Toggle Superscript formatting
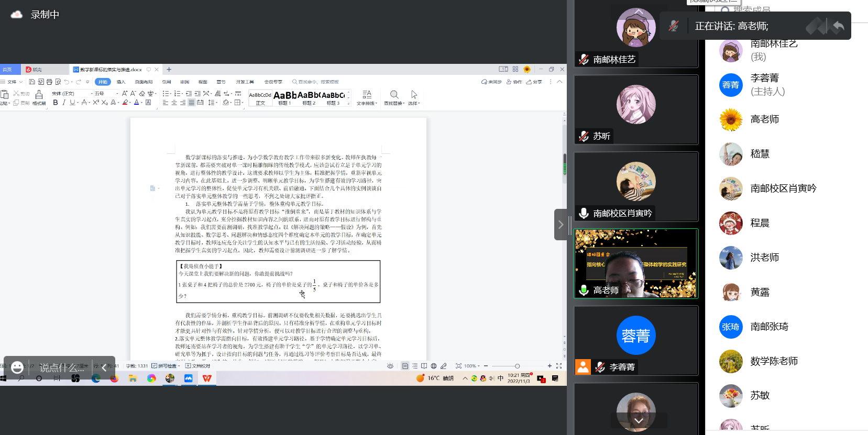 96,103
